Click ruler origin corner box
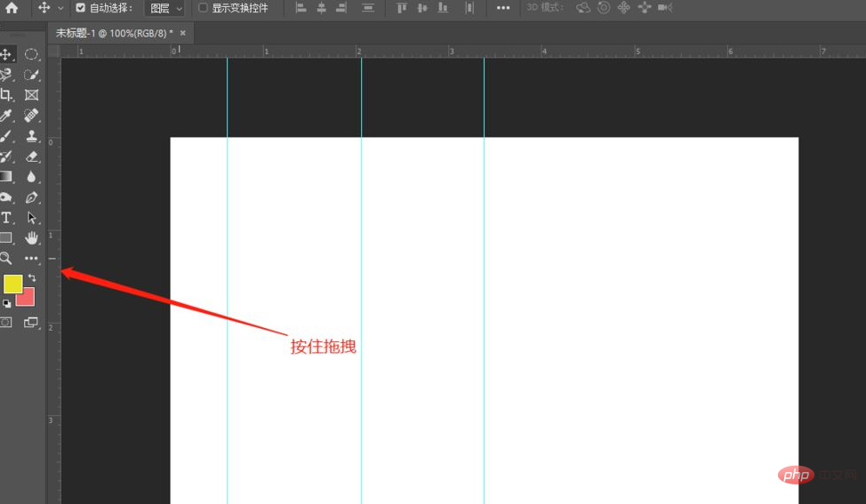This screenshot has width=866, height=504. pos(54,52)
